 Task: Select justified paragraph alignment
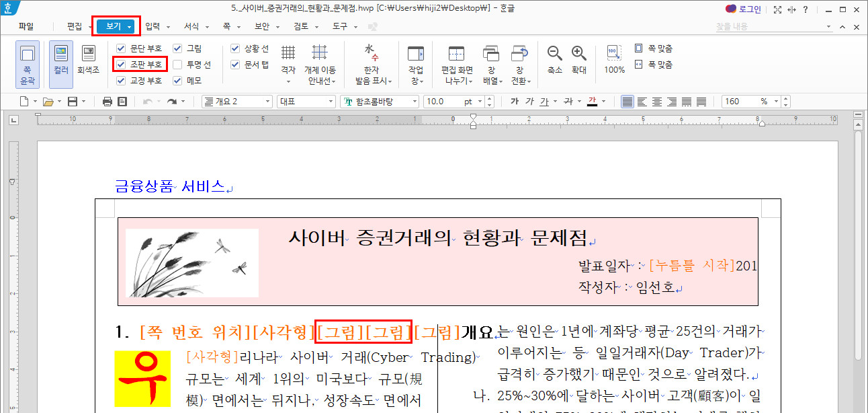pos(627,102)
